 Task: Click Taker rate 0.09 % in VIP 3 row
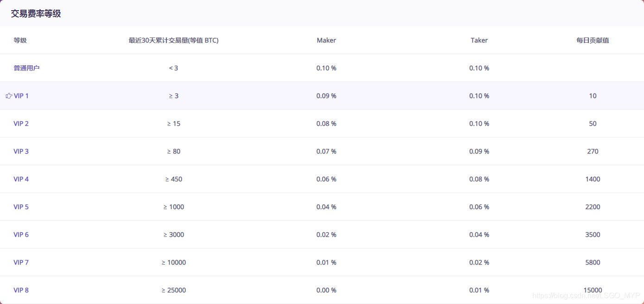[x=479, y=151]
